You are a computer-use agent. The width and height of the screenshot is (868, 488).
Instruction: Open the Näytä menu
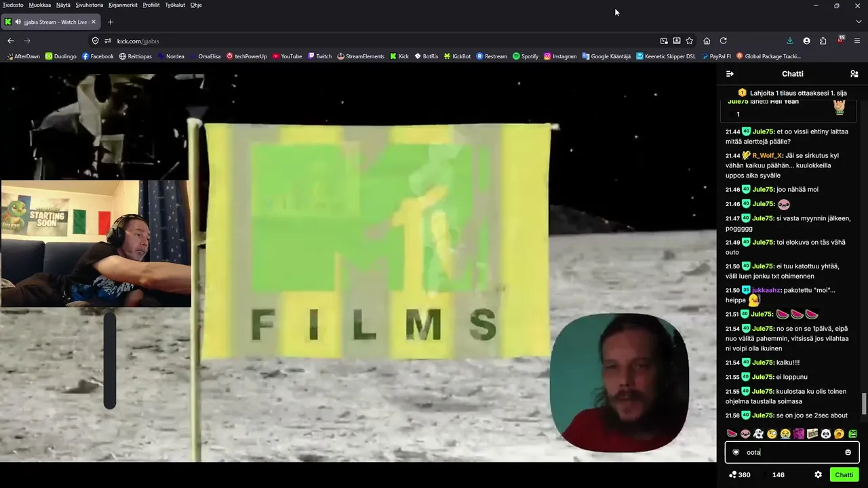click(63, 5)
